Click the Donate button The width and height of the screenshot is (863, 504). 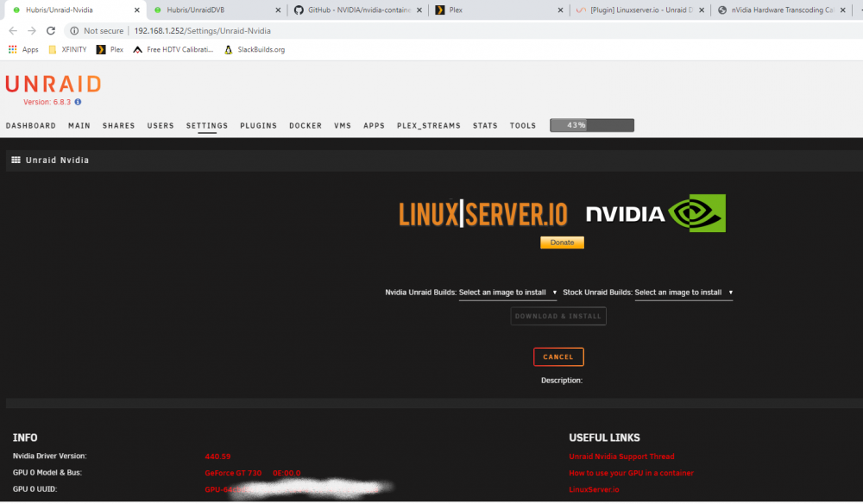click(x=562, y=243)
